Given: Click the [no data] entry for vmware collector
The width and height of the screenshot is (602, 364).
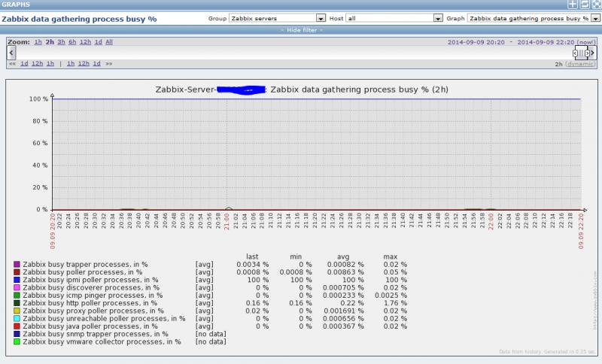Looking at the screenshot, I should 211,341.
